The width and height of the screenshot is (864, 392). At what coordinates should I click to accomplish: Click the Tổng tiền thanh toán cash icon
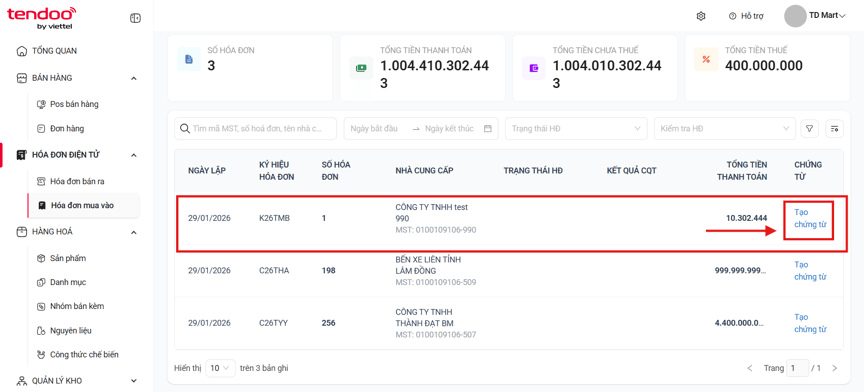[x=361, y=68]
